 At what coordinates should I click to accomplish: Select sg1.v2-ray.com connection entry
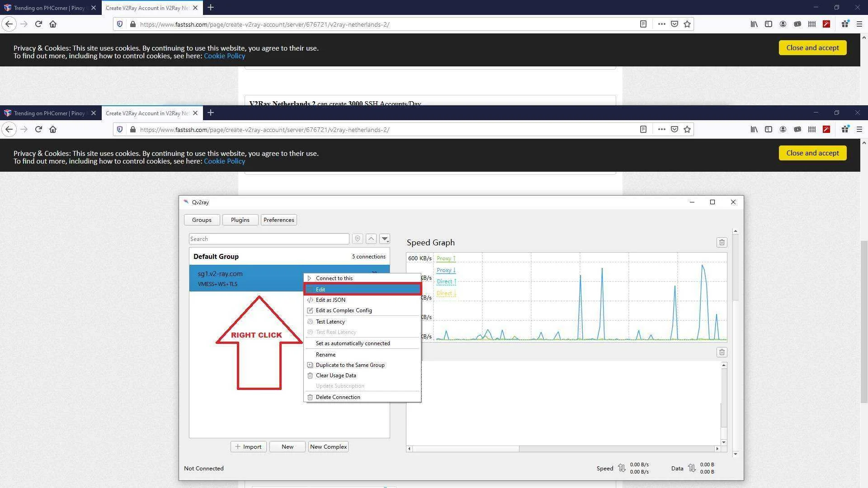point(246,278)
